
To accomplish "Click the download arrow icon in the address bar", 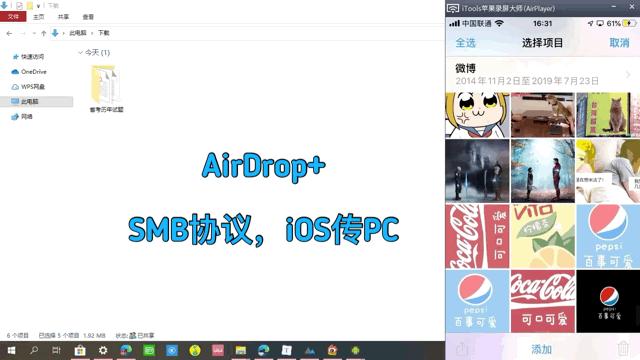I will (x=55, y=33).
